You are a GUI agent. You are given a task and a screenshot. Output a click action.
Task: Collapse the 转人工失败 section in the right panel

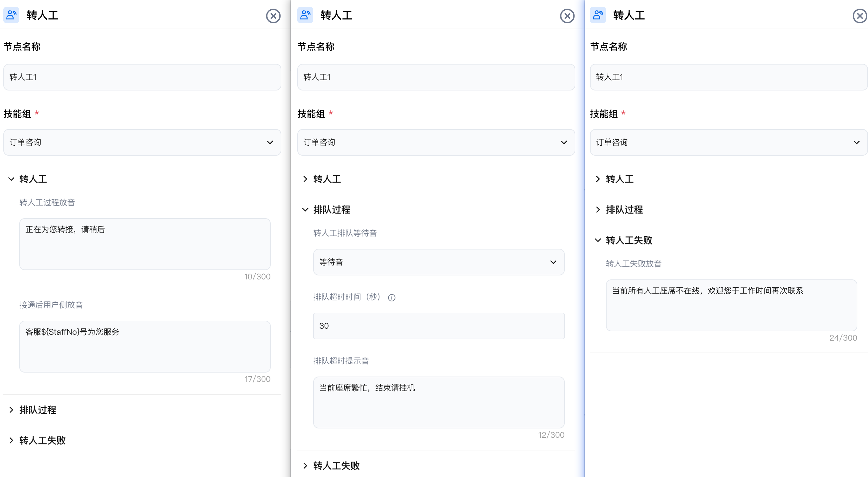(624, 240)
